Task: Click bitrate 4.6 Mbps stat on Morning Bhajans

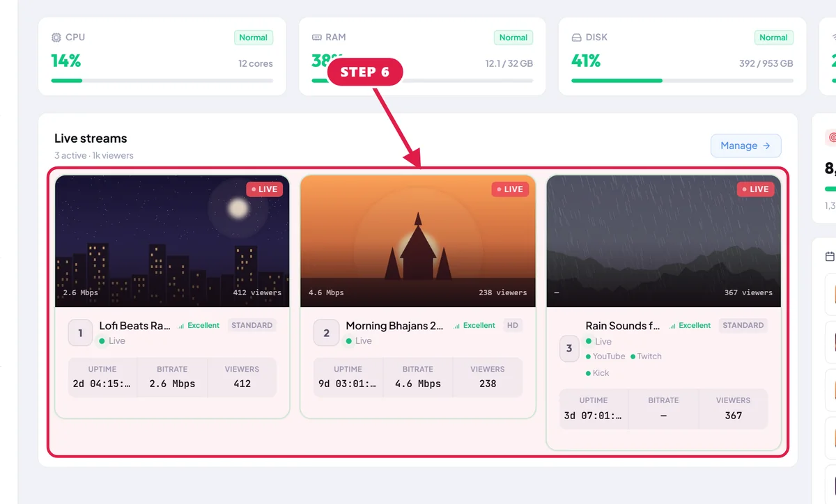Action: (418, 377)
